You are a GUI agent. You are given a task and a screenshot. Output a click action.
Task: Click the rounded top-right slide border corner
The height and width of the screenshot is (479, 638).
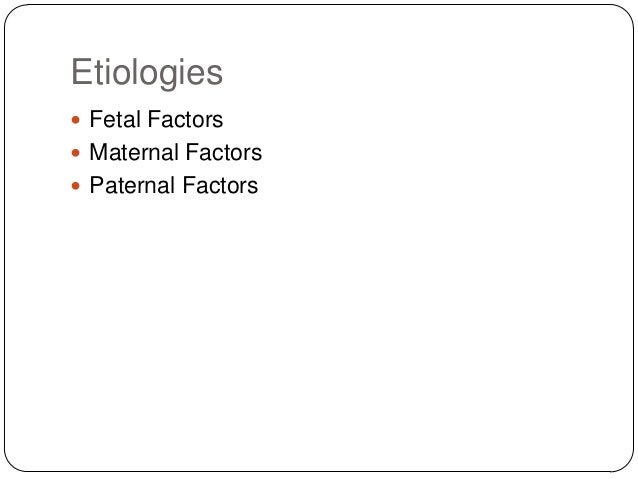click(625, 13)
